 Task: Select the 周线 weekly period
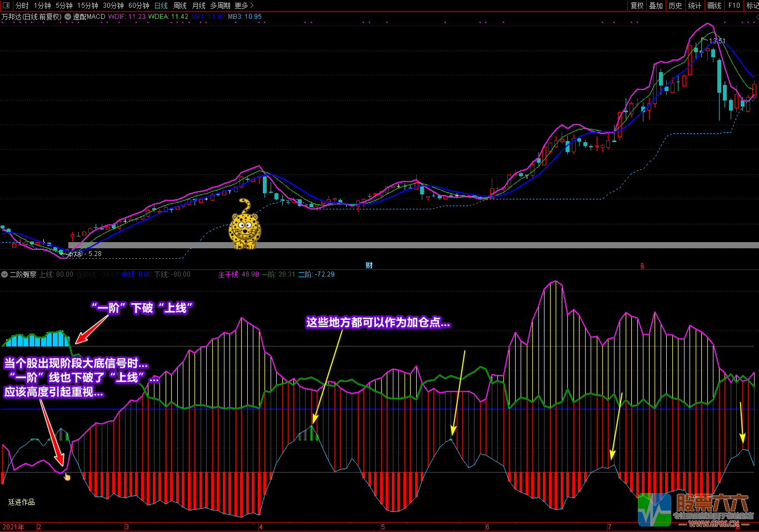point(180,6)
